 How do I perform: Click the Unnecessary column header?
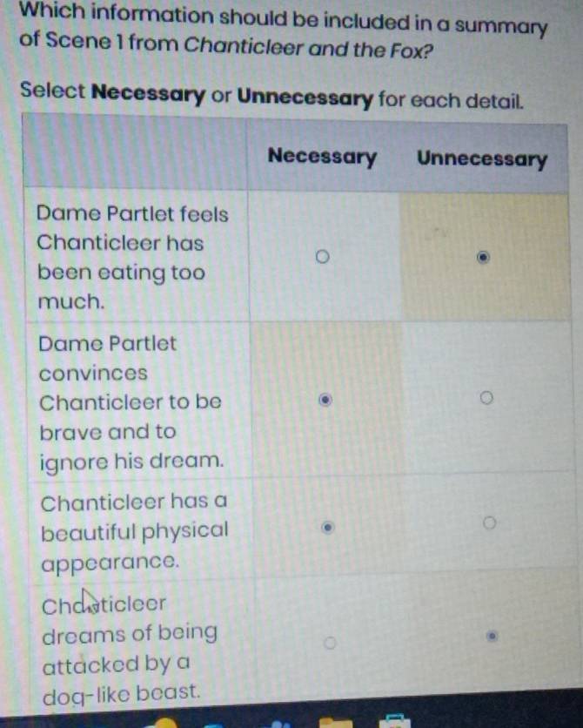point(482,158)
